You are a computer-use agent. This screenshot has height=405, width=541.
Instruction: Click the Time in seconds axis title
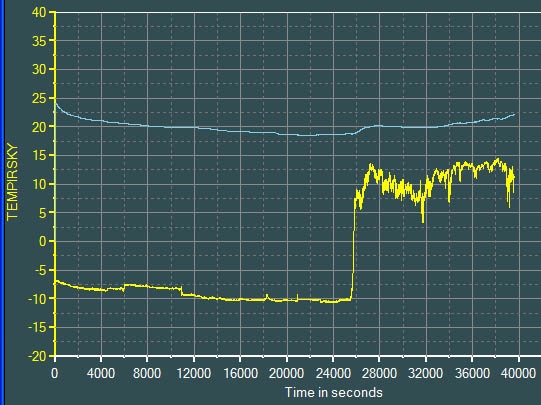point(333,392)
